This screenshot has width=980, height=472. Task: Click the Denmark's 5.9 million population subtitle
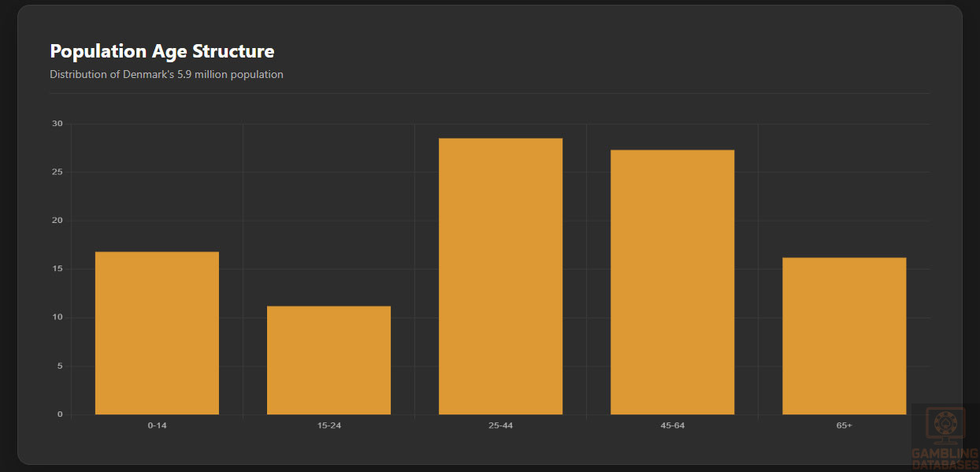(166, 74)
